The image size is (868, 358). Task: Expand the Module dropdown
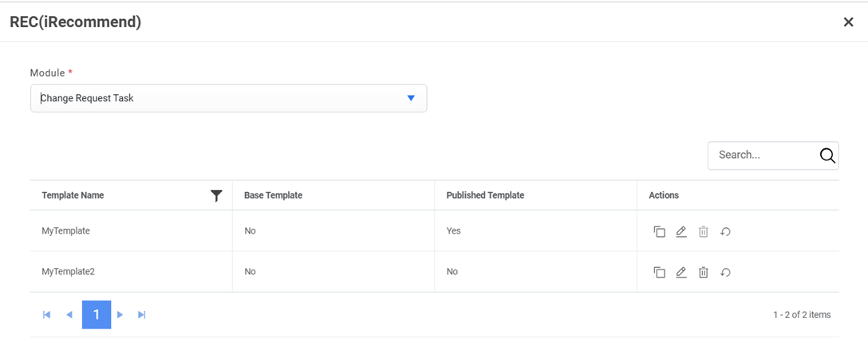[x=411, y=98]
